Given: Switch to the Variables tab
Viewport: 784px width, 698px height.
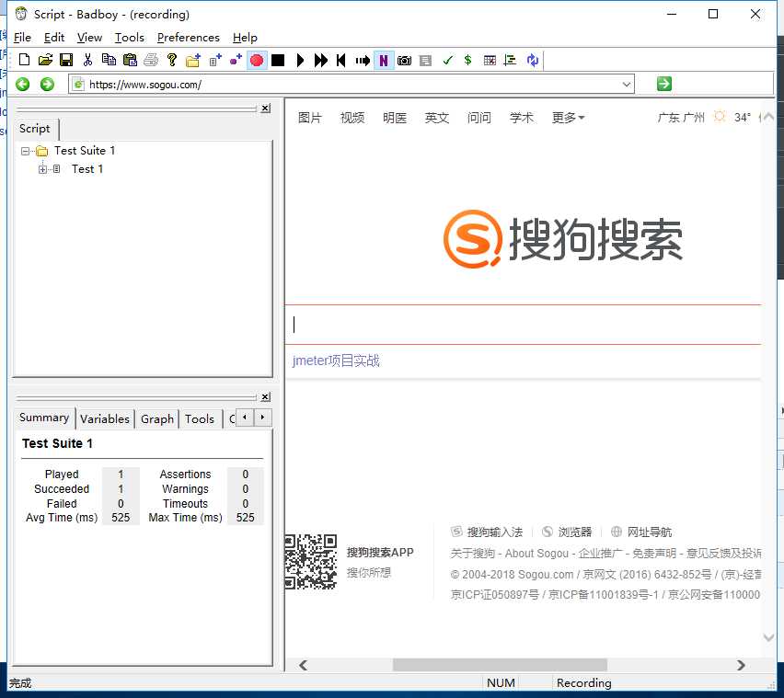Looking at the screenshot, I should [x=105, y=418].
